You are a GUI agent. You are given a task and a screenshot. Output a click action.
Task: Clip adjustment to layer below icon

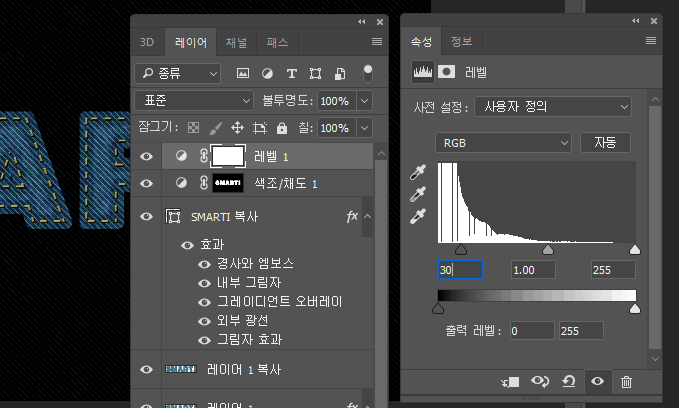pyautogui.click(x=510, y=382)
